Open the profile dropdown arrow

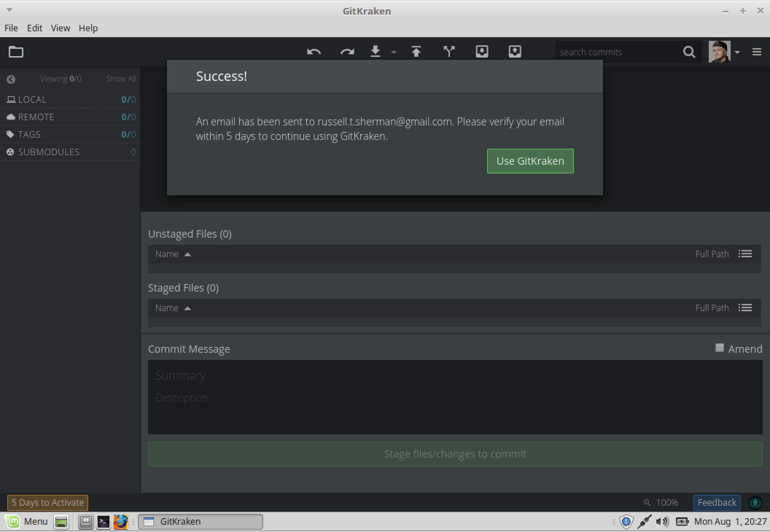coord(737,52)
